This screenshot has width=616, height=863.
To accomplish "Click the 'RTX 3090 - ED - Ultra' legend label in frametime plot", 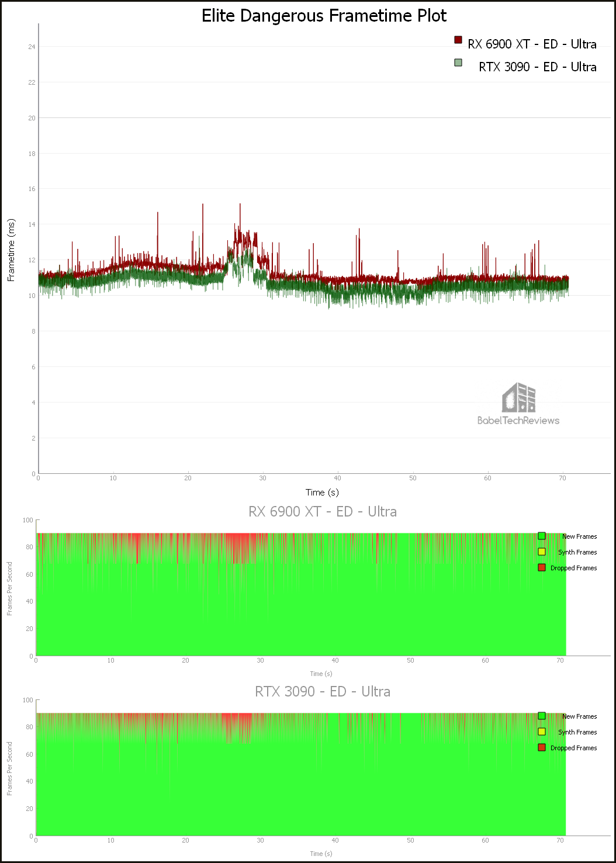I will (538, 67).
